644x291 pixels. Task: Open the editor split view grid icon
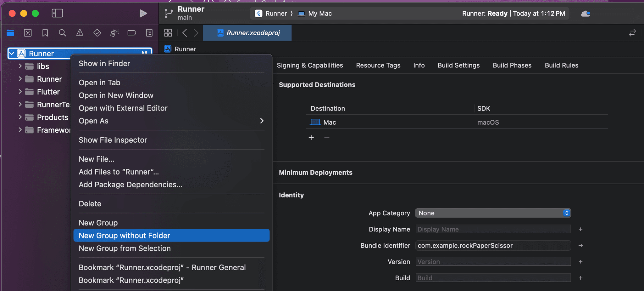[168, 32]
